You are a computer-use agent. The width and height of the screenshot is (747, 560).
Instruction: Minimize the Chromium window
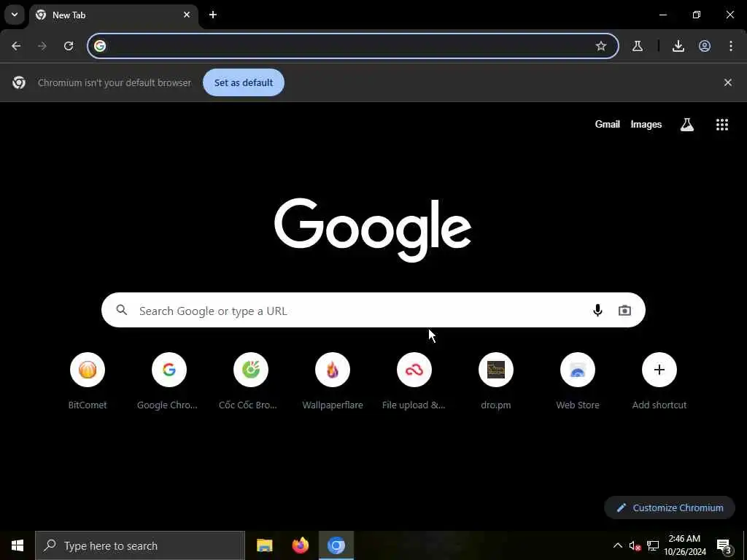click(663, 15)
